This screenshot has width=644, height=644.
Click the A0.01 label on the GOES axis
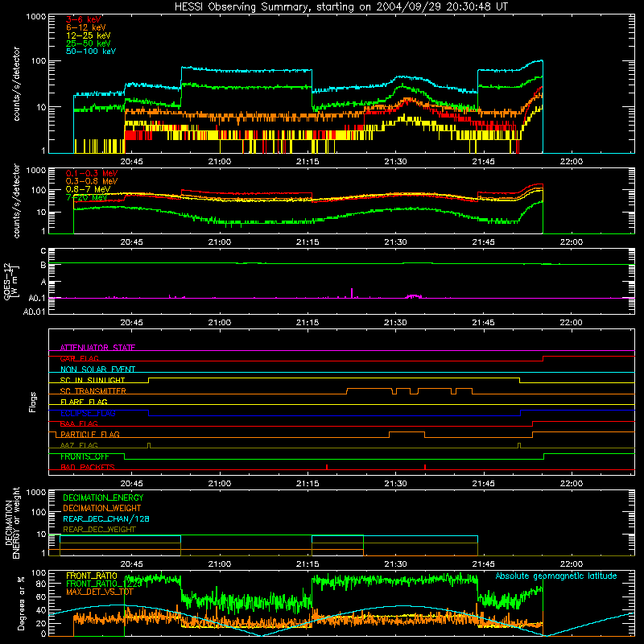click(x=34, y=312)
